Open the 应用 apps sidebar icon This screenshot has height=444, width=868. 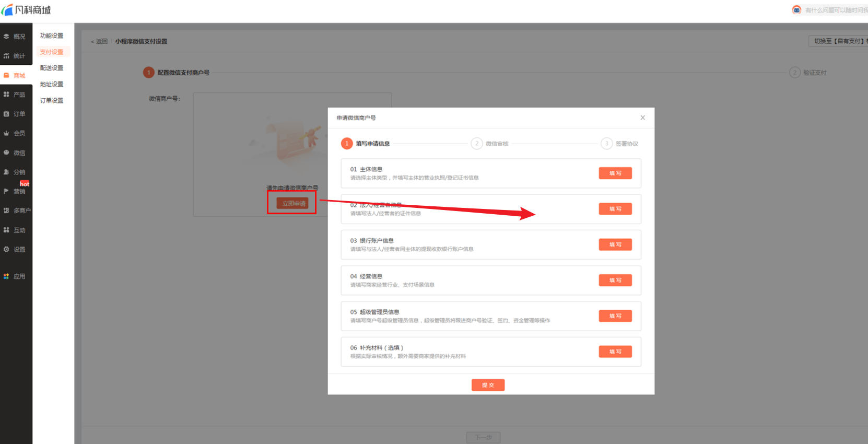[6, 276]
